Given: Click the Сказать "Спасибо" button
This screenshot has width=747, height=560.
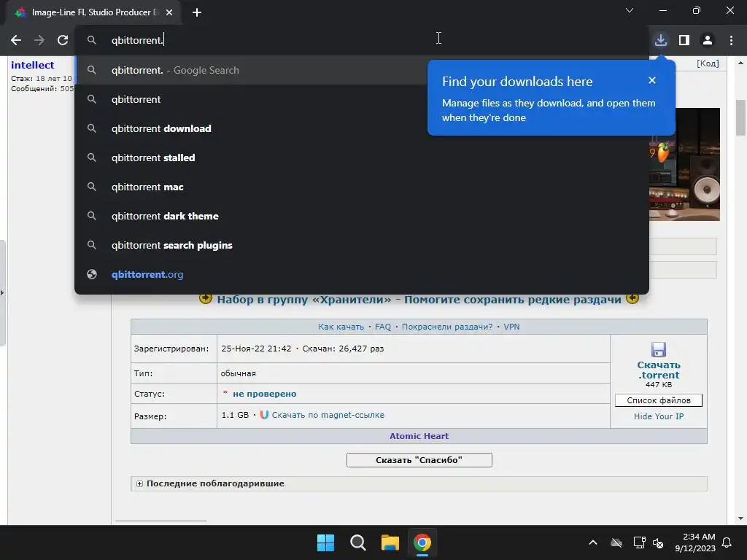Looking at the screenshot, I should click(x=419, y=460).
